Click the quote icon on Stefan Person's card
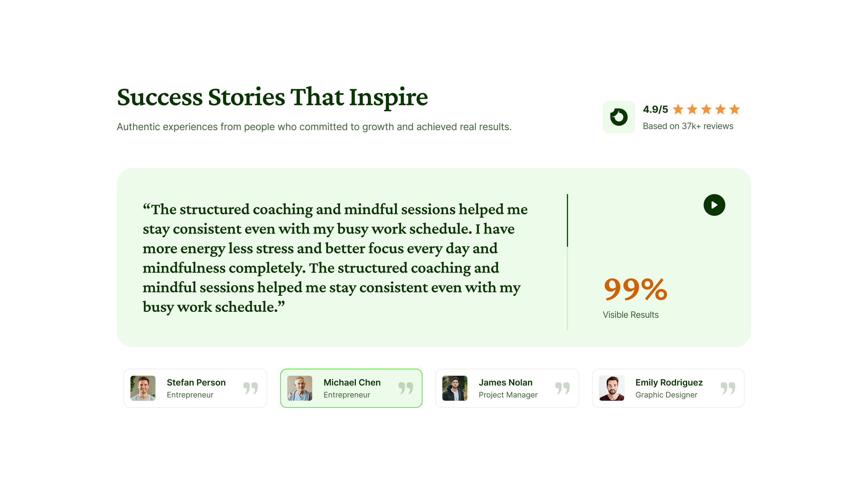This screenshot has height=488, width=868. 251,388
